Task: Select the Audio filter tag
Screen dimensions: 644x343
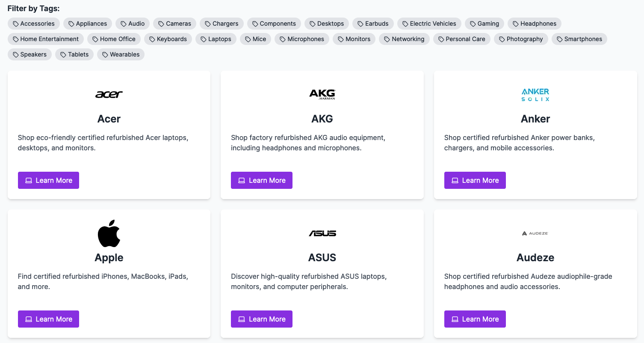Action: click(x=133, y=24)
